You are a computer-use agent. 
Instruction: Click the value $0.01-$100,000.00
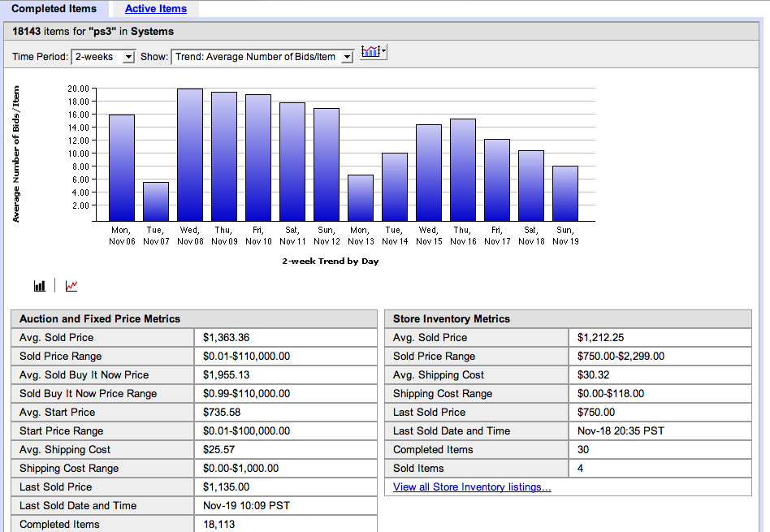coord(247,430)
